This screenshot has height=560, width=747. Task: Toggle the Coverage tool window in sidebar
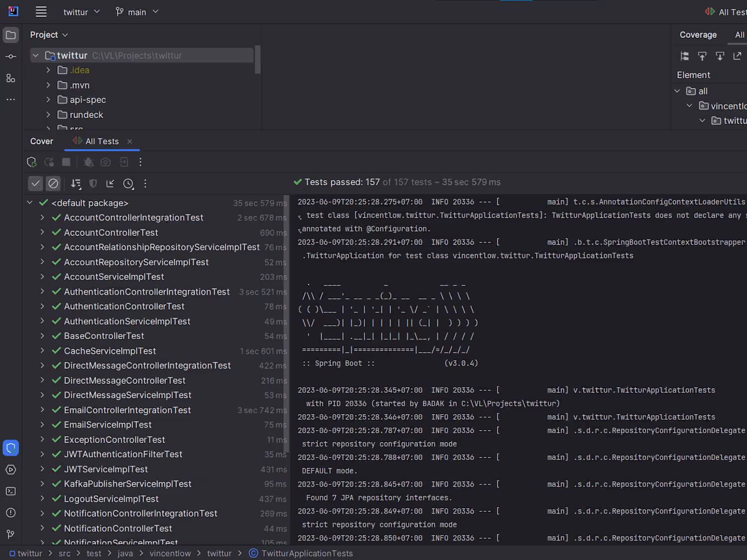10,448
